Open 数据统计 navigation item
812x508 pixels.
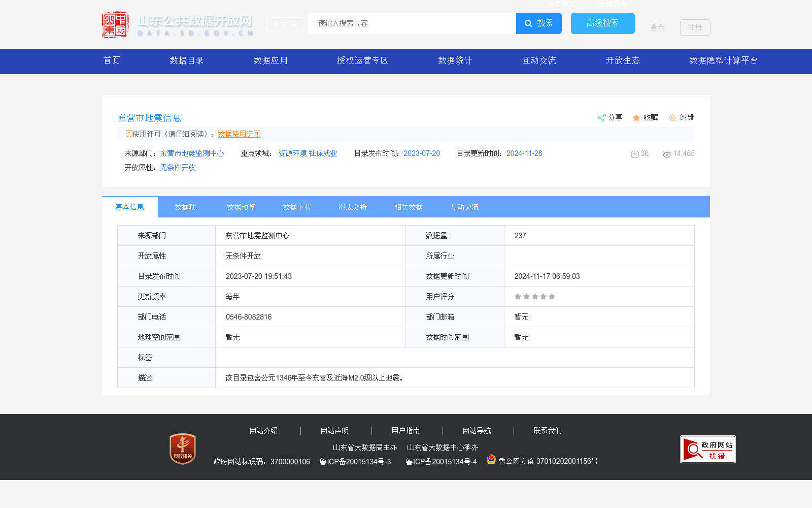point(455,60)
